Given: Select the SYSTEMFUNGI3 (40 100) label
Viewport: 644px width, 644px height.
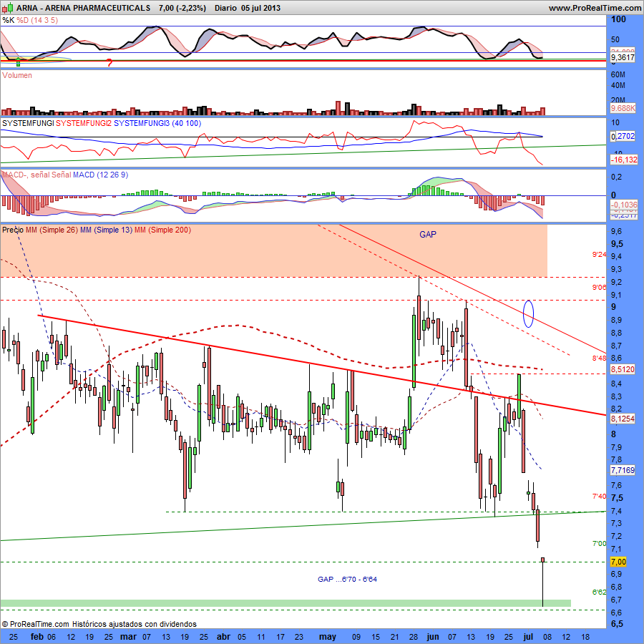Looking at the screenshot, I should click(x=157, y=123).
